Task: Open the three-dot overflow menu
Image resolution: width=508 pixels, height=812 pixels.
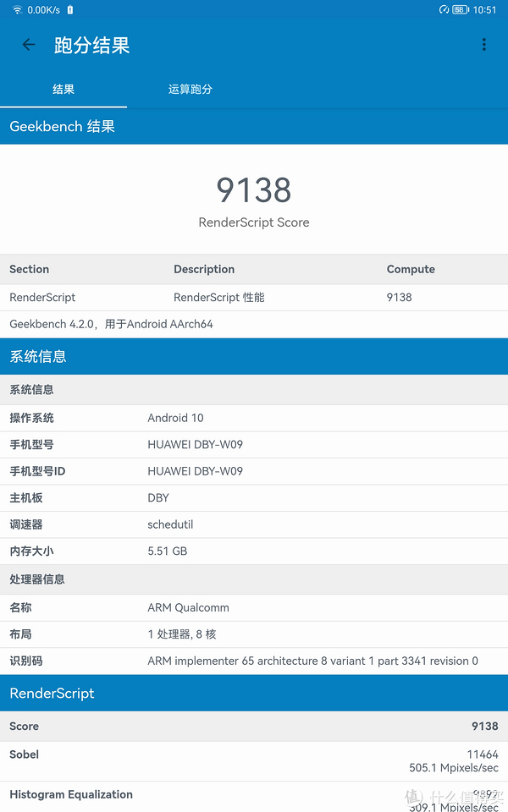Action: [484, 45]
